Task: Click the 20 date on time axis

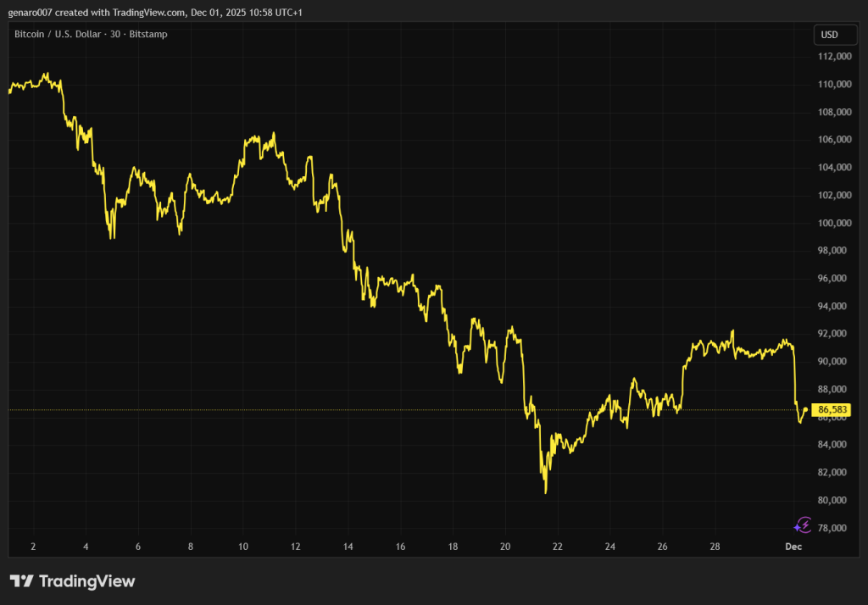Action: coord(505,547)
